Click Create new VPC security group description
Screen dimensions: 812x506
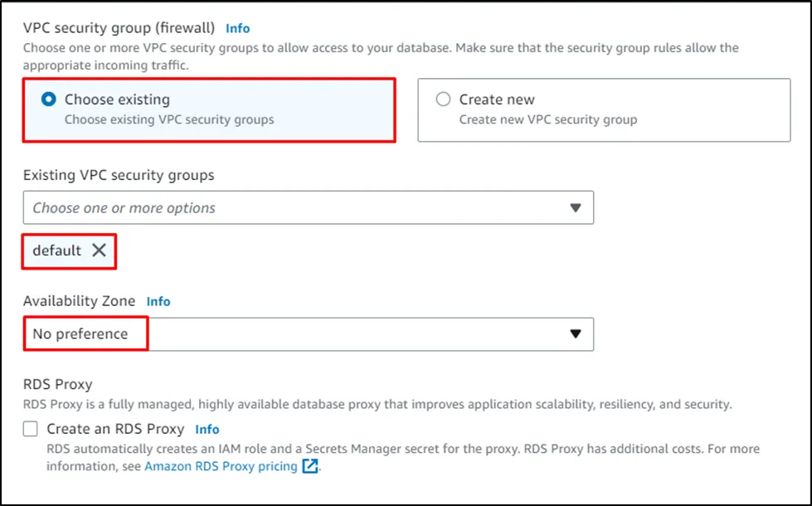pos(548,119)
